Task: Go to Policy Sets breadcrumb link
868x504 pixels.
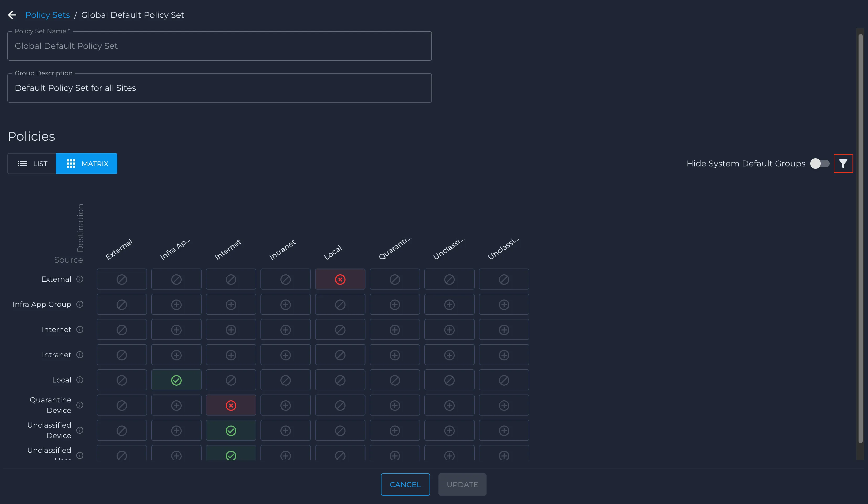Action: (48, 15)
